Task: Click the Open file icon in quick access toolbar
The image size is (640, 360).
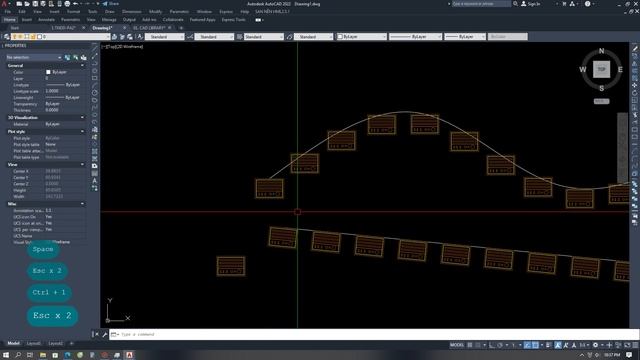Action: click(27, 4)
